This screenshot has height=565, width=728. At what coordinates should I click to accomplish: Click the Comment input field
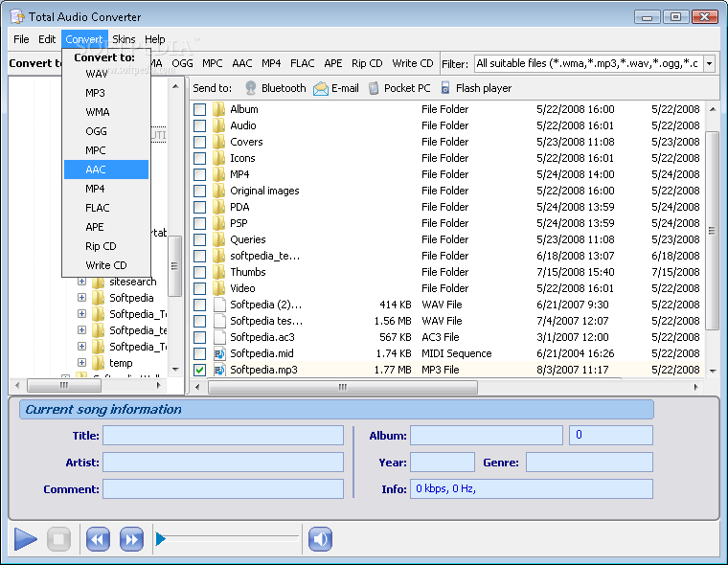coord(223,489)
